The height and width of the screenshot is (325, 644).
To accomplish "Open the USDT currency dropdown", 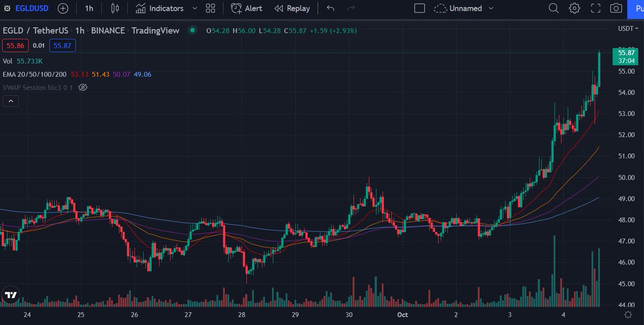I will [627, 29].
